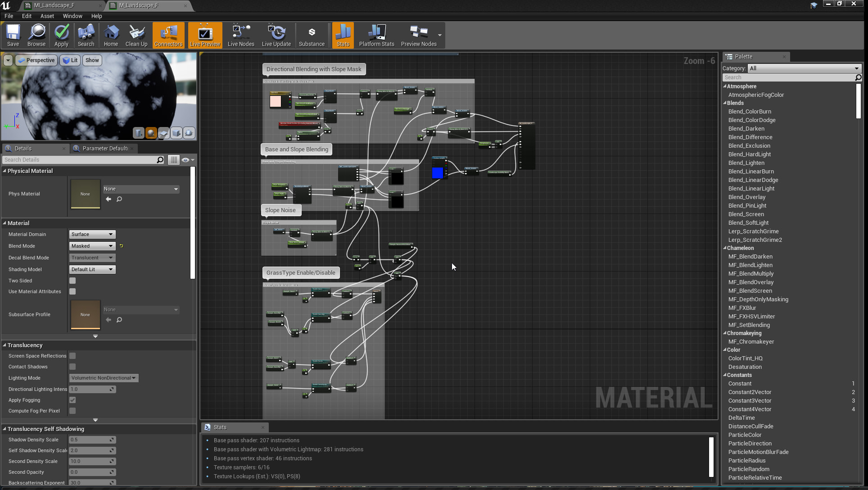Open the palette Category dropdown
Viewport: 868px width, 490px height.
point(804,68)
